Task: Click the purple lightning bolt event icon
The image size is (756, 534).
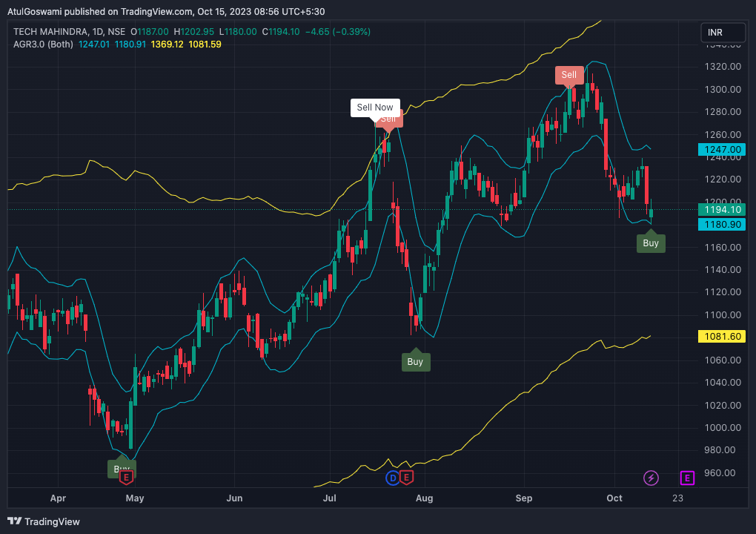Action: pyautogui.click(x=651, y=478)
